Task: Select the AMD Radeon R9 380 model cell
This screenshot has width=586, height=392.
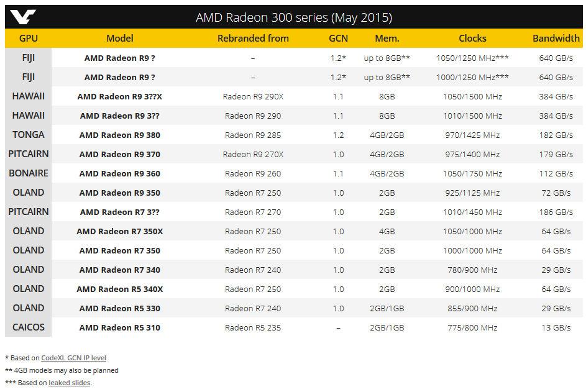Action: coord(119,135)
